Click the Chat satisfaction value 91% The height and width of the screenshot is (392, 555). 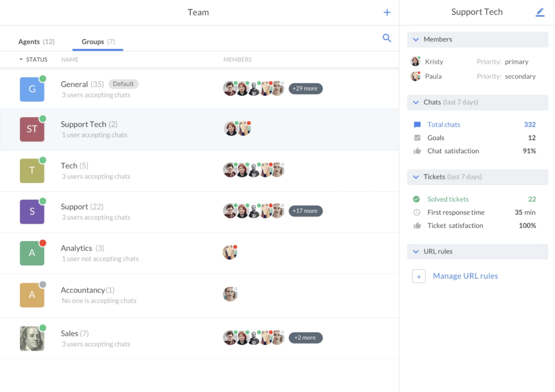pyautogui.click(x=529, y=151)
